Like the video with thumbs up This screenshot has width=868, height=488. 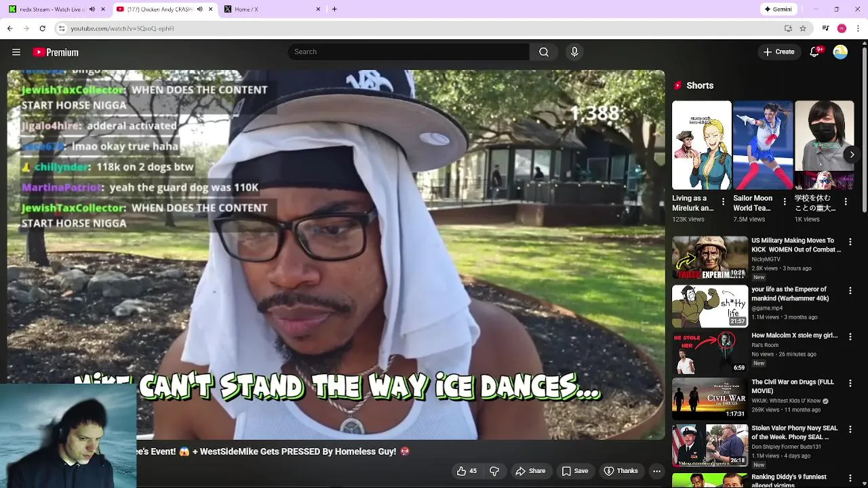click(x=467, y=471)
